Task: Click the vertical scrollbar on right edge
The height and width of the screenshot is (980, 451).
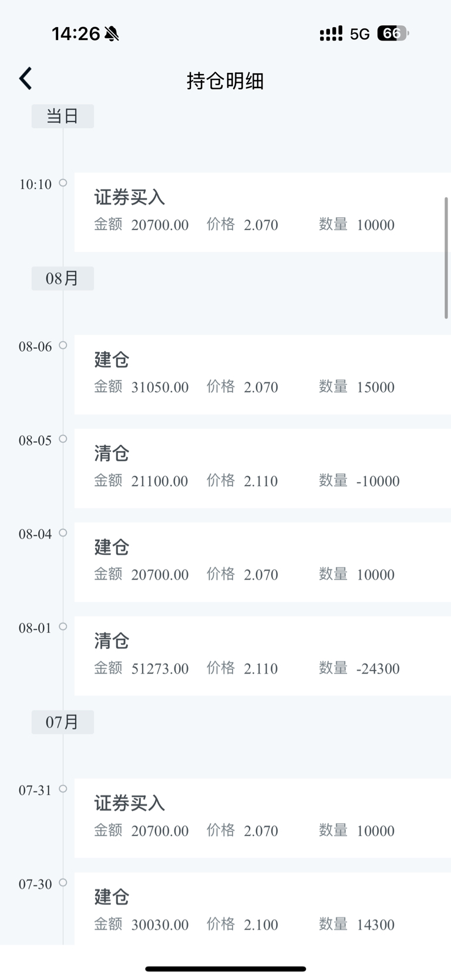Action: pos(446,258)
